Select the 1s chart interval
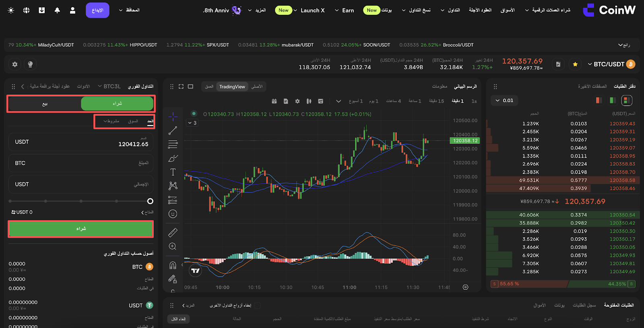Screen dimensions: 644x328 (474, 101)
